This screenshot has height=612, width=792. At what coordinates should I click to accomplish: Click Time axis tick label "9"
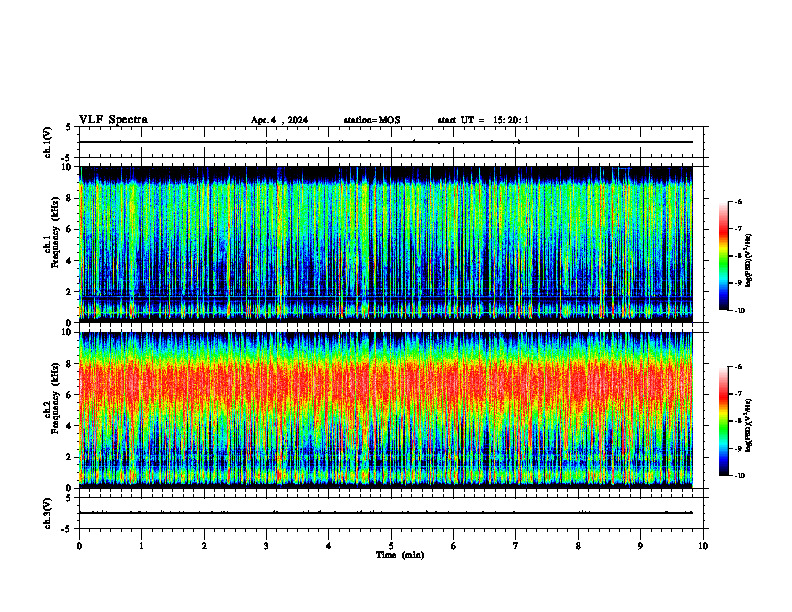[x=641, y=546]
